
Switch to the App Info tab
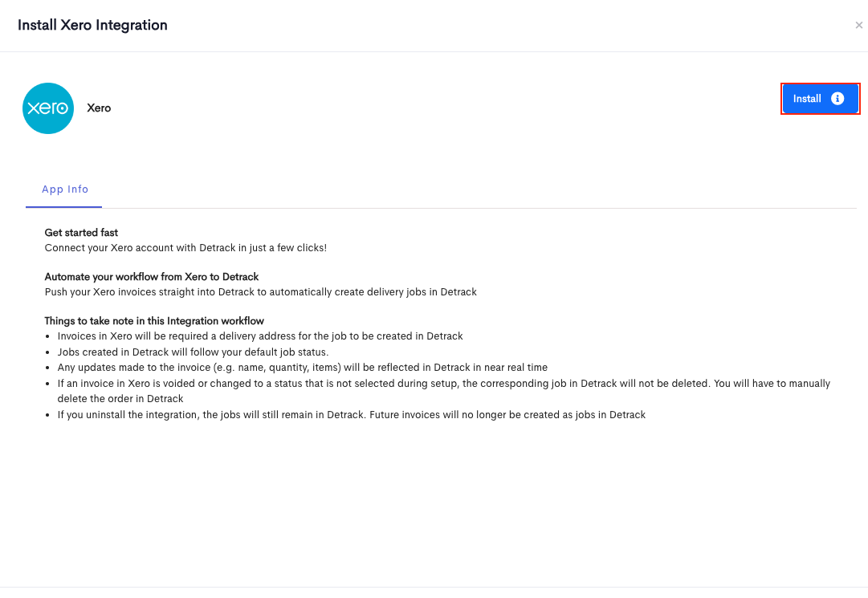coord(65,189)
